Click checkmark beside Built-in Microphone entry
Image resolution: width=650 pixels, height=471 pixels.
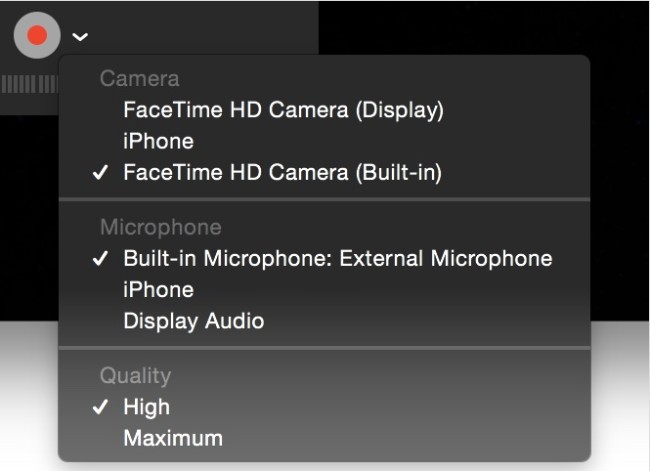pos(100,259)
